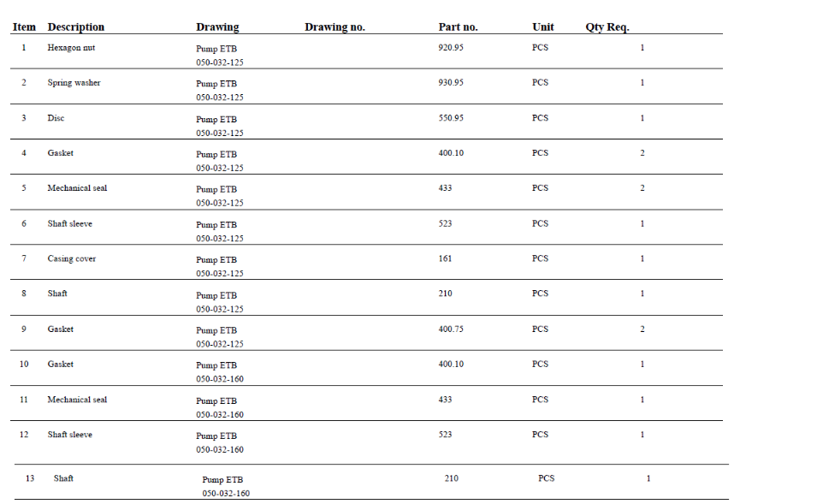Viewport: 817px width, 504px height.
Task: Select part number 920.95
Action: (x=451, y=48)
